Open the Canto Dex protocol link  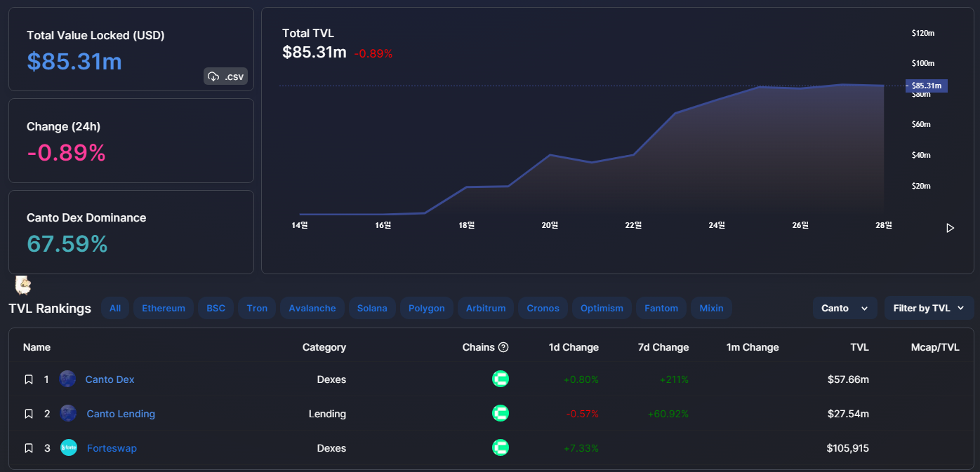[110, 379]
